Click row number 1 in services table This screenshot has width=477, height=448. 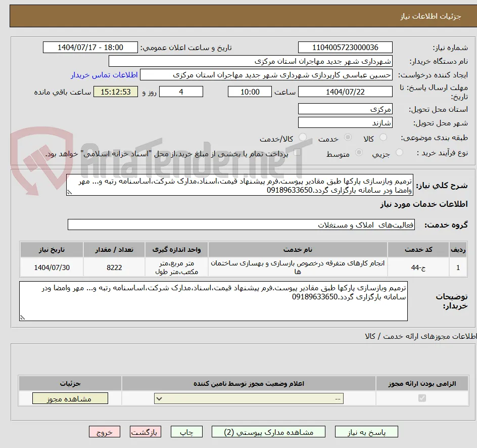click(458, 267)
